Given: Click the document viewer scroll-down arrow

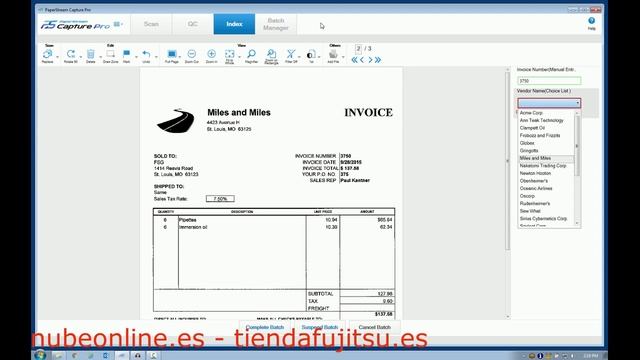Looking at the screenshot, I should point(508,316).
